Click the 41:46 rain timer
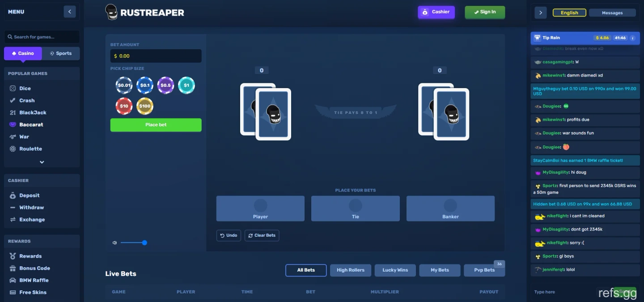Screen dimensions: 644x302 620,38
